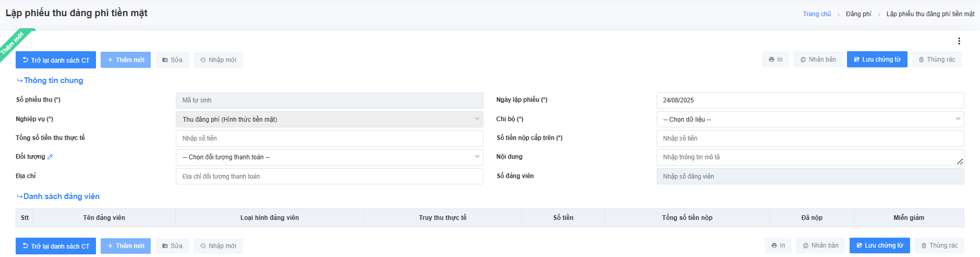Go to Trang chủ breadcrumb link
Viewport: 980px width, 257px height.
817,14
